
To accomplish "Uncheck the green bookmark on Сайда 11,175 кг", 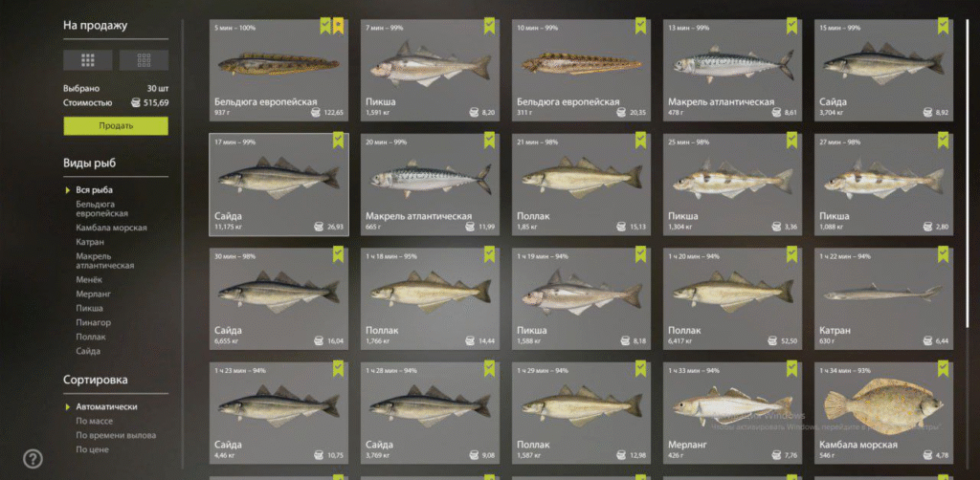I will (x=338, y=141).
